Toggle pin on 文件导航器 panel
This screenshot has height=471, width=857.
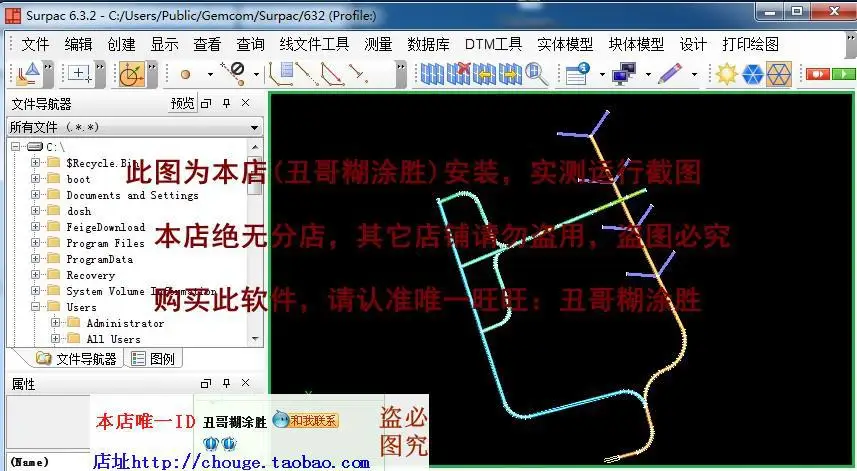226,103
